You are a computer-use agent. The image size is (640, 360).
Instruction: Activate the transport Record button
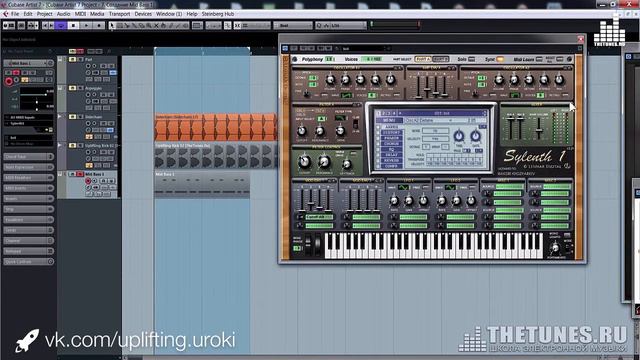pos(99,25)
